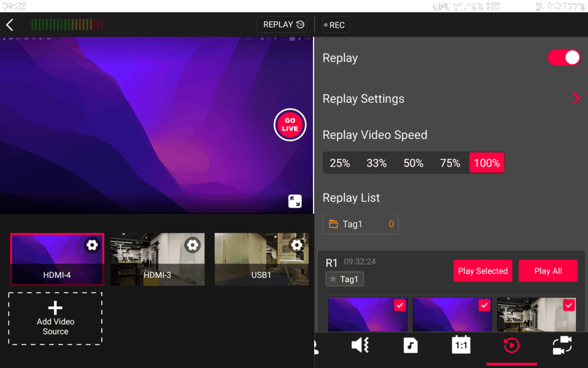Open the audio speaker tab icon
The height and width of the screenshot is (368, 588).
click(360, 345)
